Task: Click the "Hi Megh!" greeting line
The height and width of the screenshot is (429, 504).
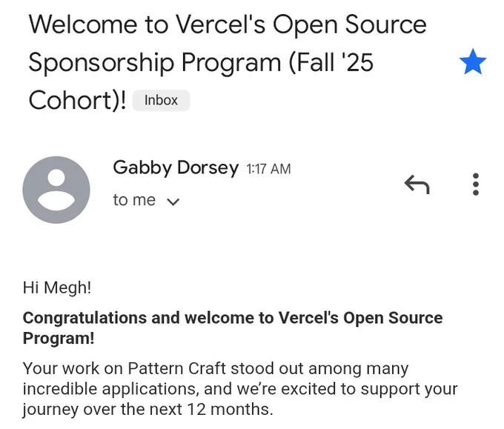Action: point(57,288)
